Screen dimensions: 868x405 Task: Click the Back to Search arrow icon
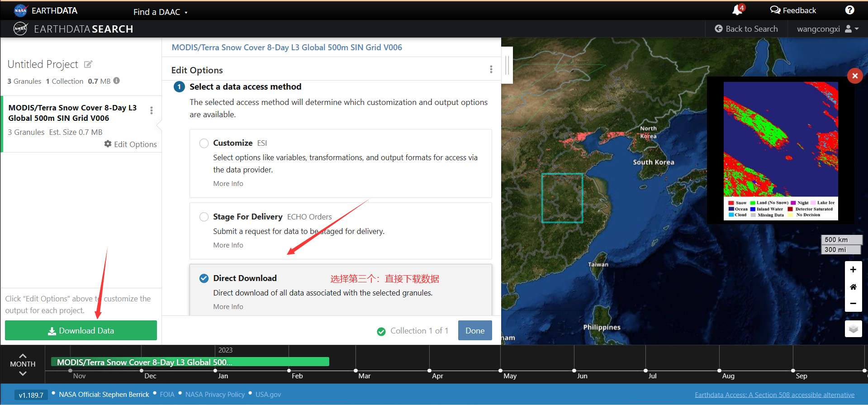coord(719,29)
